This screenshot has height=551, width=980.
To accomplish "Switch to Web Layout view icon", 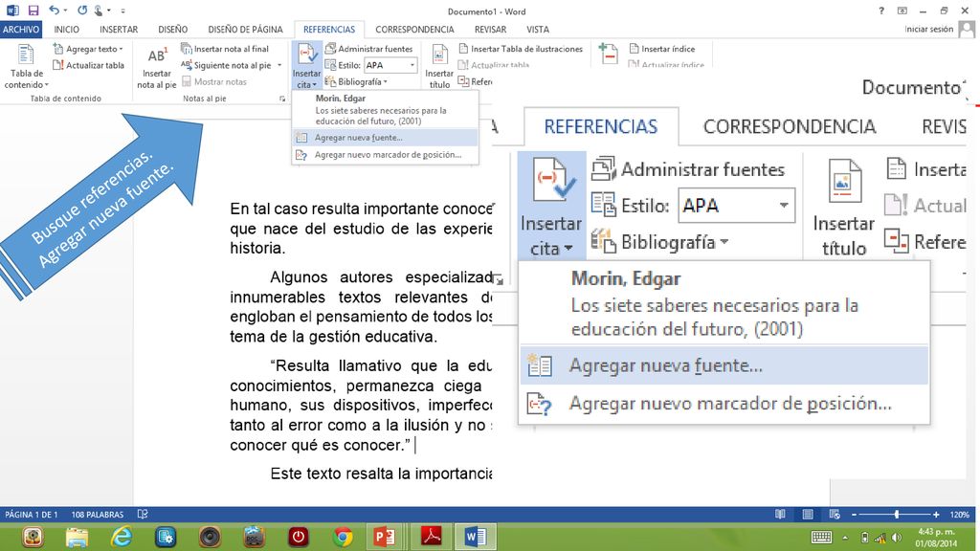I will tap(835, 514).
